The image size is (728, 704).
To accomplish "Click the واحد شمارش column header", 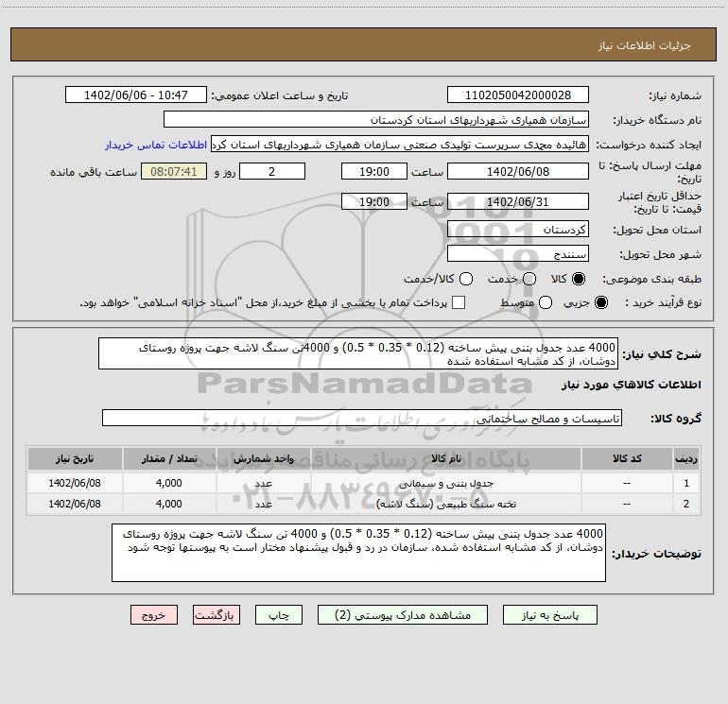I will click(263, 458).
